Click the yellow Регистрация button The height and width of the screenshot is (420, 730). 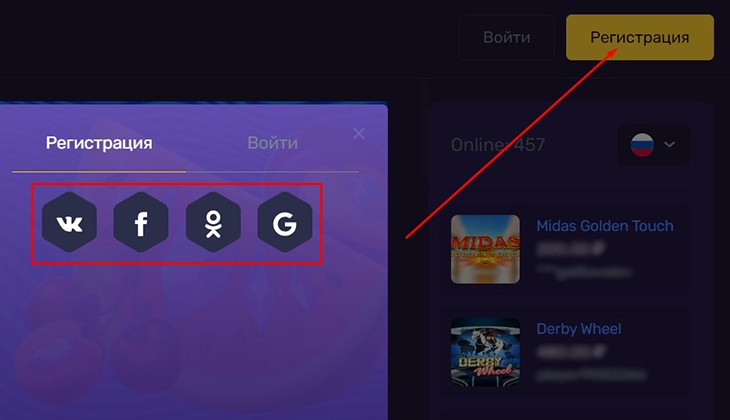[x=640, y=37]
